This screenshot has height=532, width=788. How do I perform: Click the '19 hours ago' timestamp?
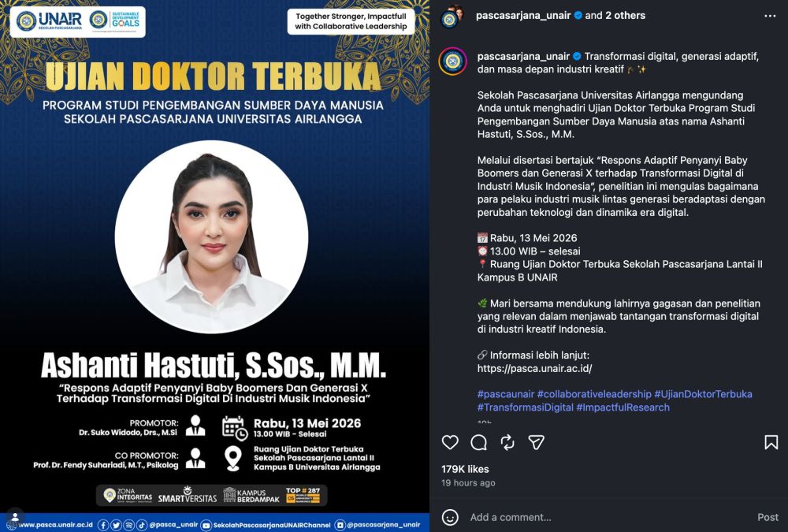pyautogui.click(x=468, y=482)
